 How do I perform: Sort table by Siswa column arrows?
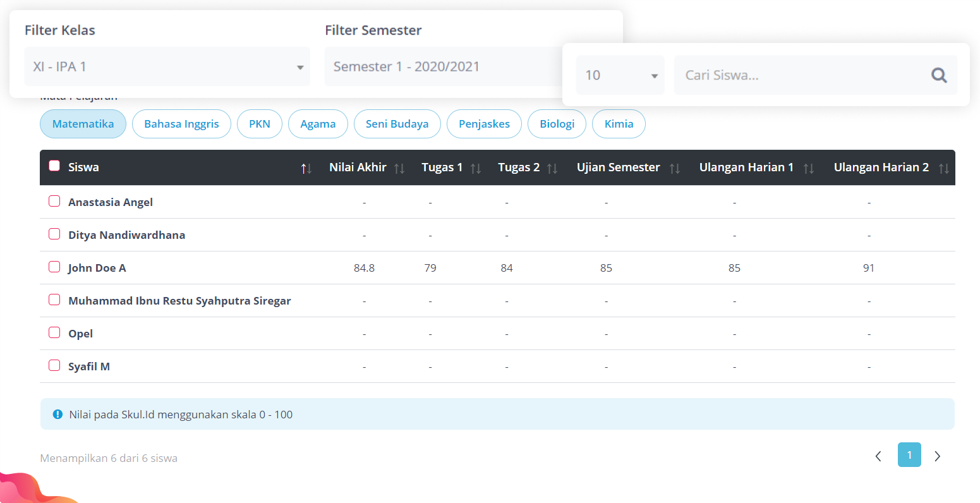click(x=306, y=168)
